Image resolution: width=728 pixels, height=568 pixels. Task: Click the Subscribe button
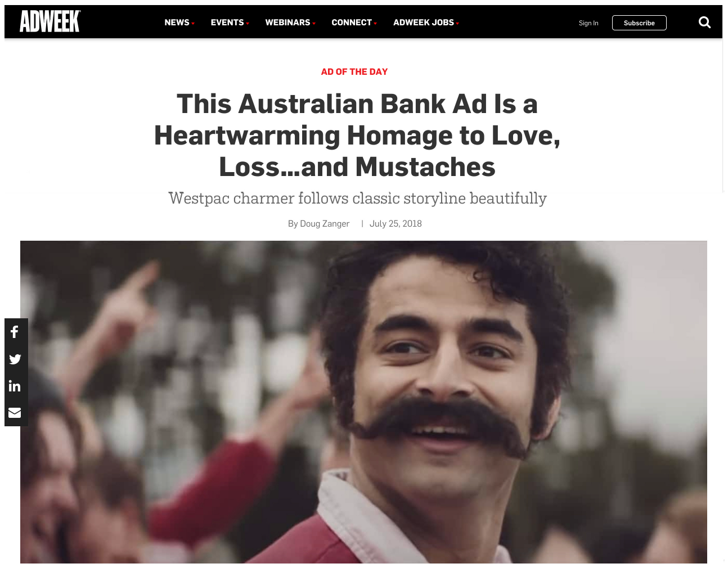point(639,23)
